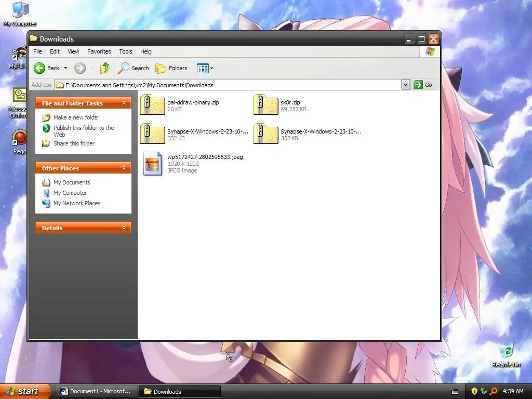Image resolution: width=532 pixels, height=399 pixels.
Task: Select the Synapse-X zip icon below sk8r.zip
Action: [x=266, y=134]
